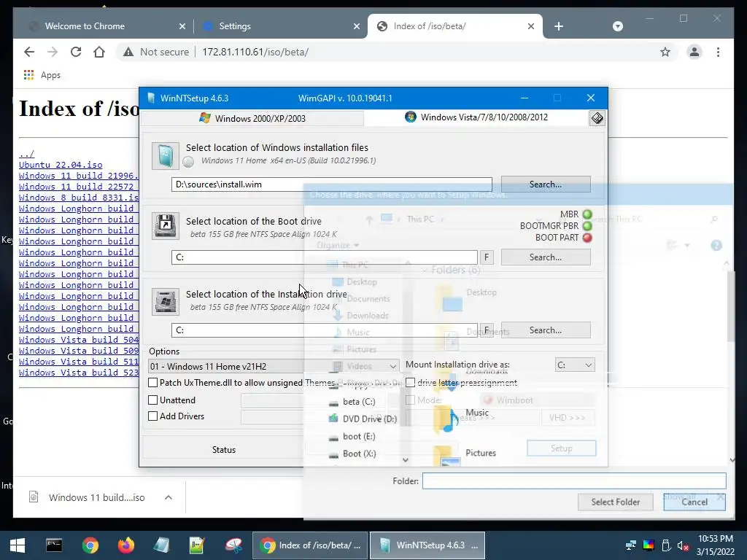Select Boot (X:) drive in folder tree
Image resolution: width=747 pixels, height=560 pixels.
tap(359, 454)
